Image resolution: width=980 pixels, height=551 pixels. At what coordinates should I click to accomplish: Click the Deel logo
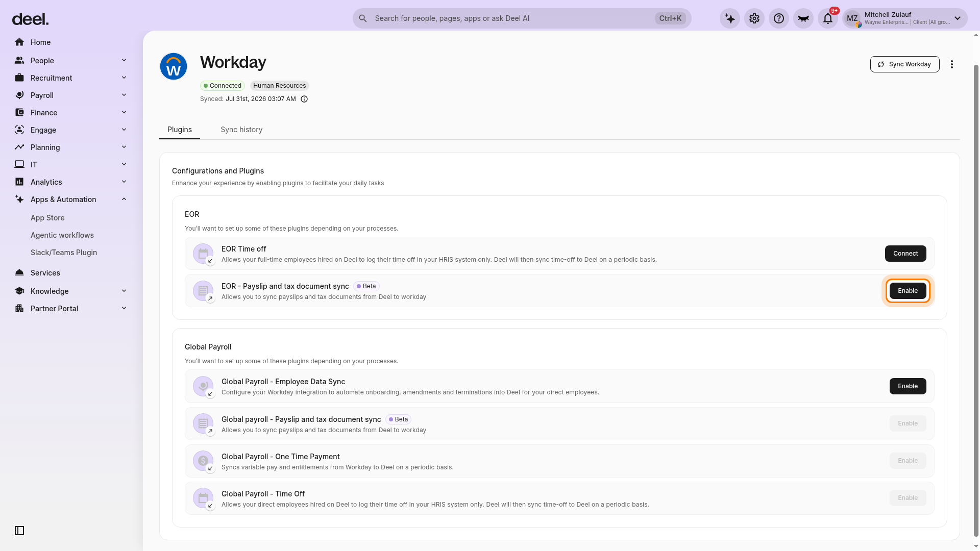click(x=30, y=19)
